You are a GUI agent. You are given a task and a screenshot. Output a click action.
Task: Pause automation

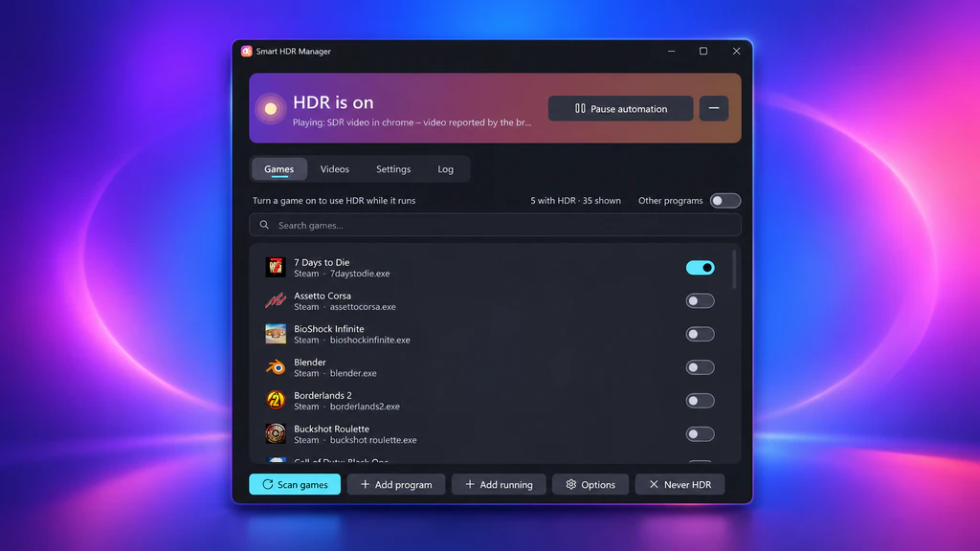(x=620, y=108)
